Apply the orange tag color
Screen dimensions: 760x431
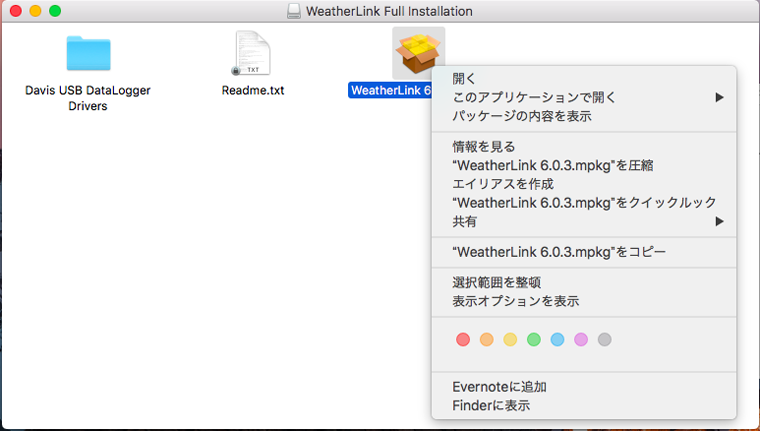tap(487, 339)
